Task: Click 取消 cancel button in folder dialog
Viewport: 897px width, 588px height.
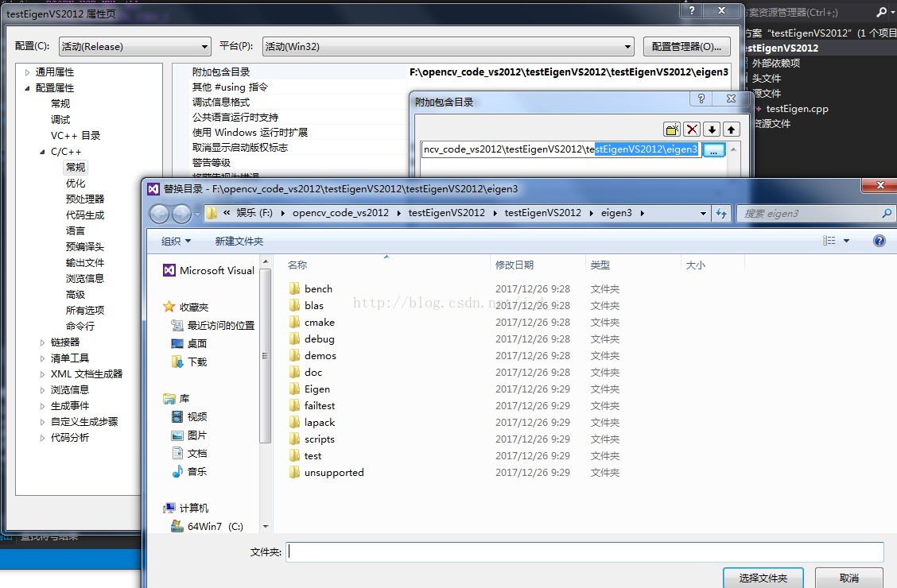Action: point(849,578)
